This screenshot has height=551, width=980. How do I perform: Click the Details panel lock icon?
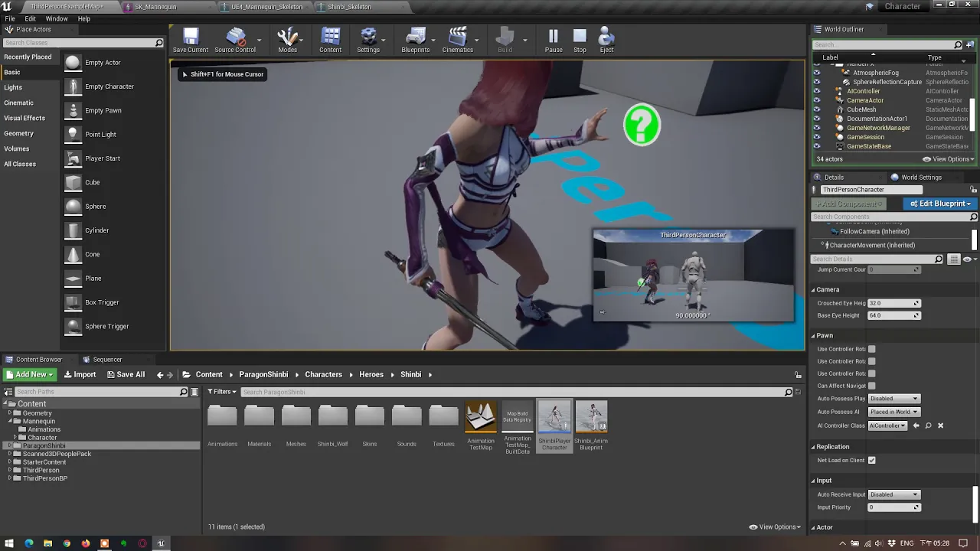pos(973,190)
